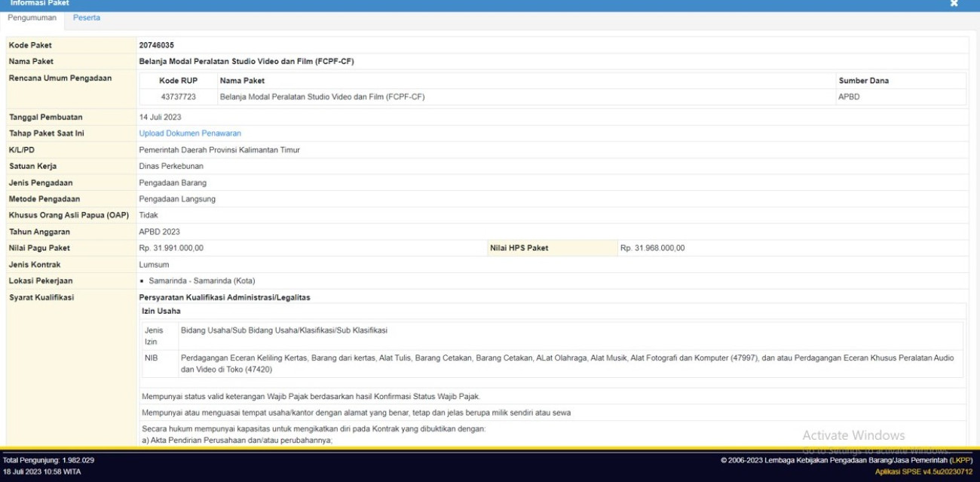Switch to the Peserta tab
980x482 pixels.
(86, 18)
